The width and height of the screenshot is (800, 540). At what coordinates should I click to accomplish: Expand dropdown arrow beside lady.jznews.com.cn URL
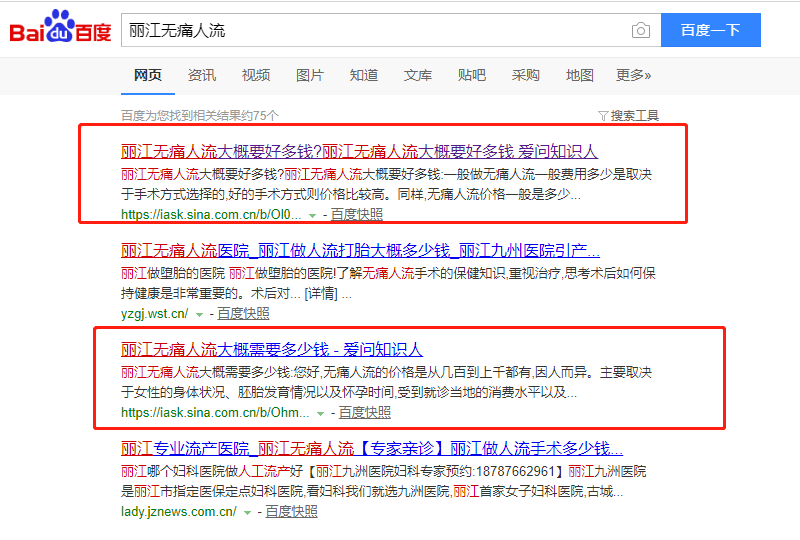point(248,512)
